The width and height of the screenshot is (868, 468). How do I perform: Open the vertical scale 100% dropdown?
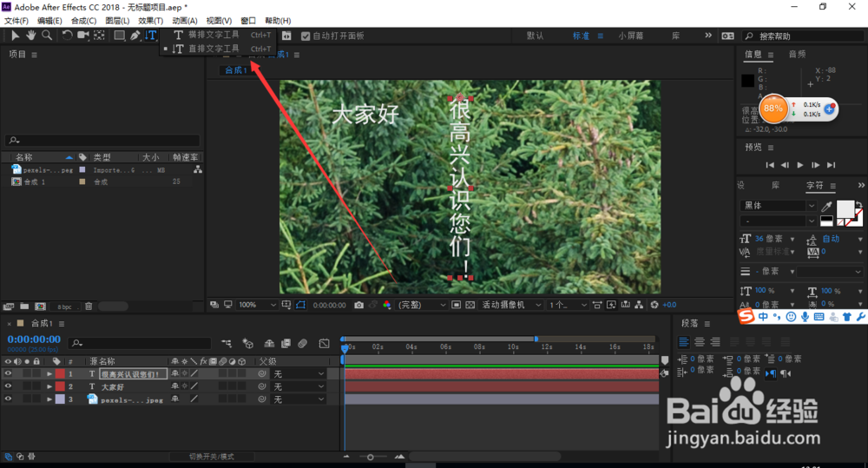792,291
